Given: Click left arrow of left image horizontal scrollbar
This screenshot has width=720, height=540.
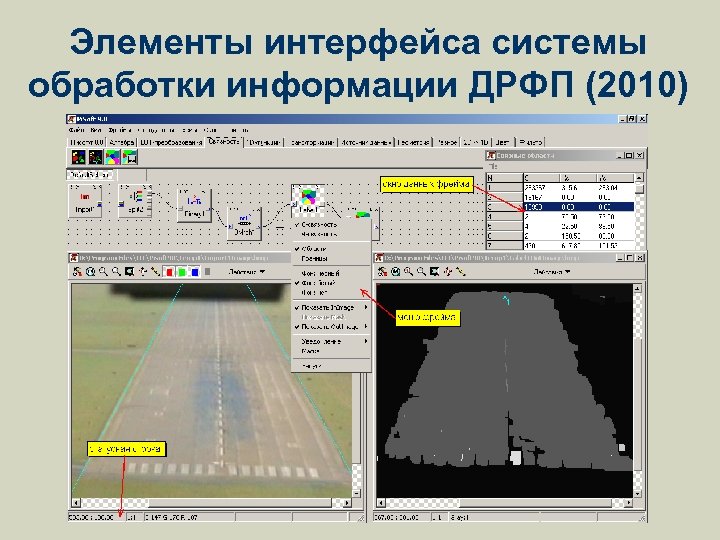Looking at the screenshot, I should coord(76,503).
